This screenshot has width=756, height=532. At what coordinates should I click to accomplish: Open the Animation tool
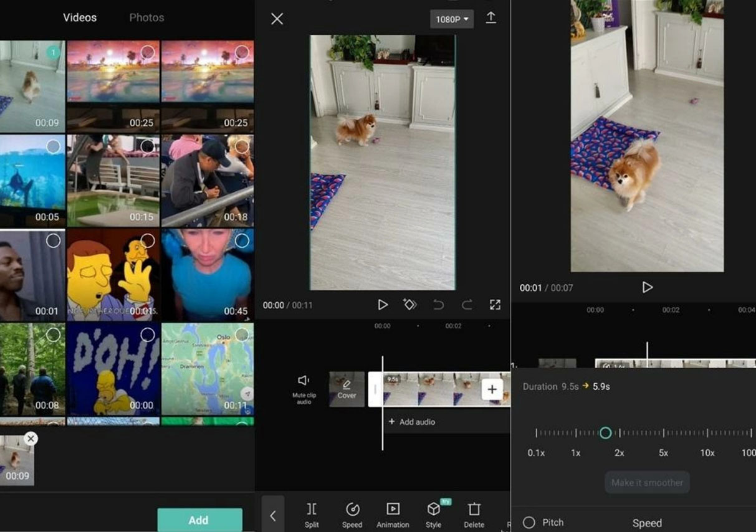(x=393, y=514)
